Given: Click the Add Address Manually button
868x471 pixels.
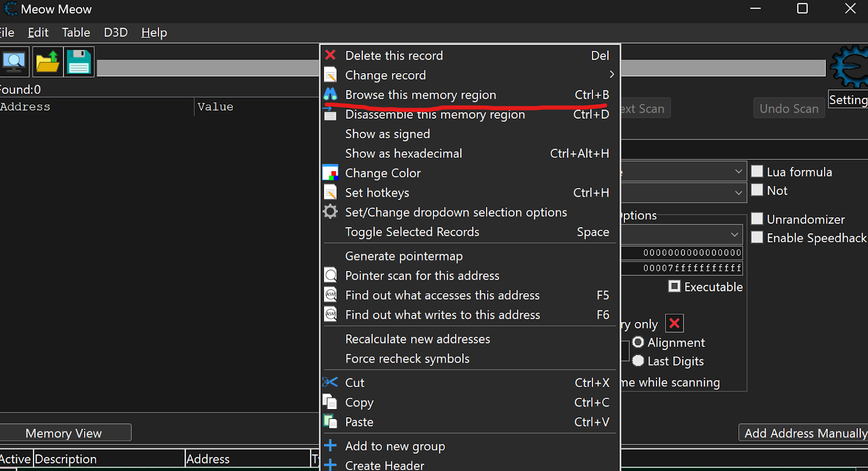Looking at the screenshot, I should click(803, 433).
